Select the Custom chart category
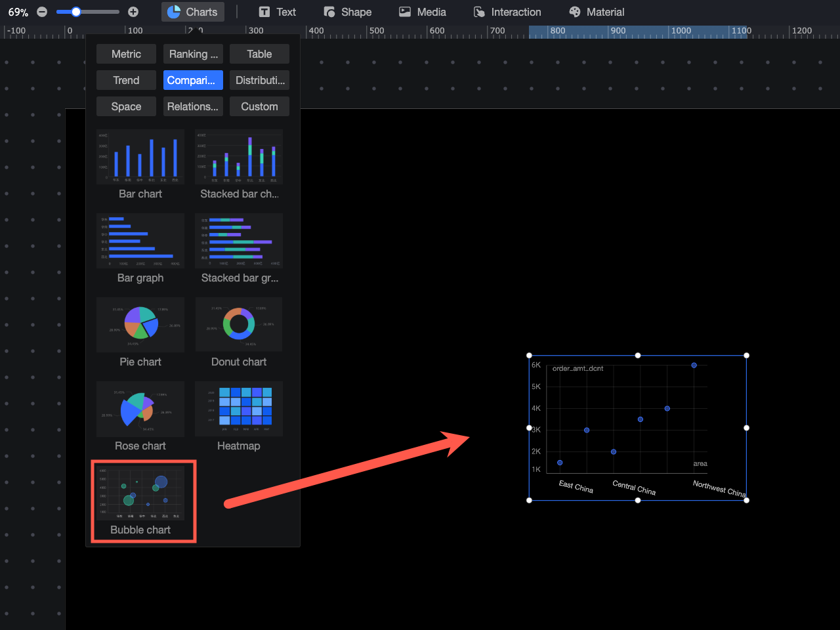This screenshot has height=630, width=840. coord(259,106)
